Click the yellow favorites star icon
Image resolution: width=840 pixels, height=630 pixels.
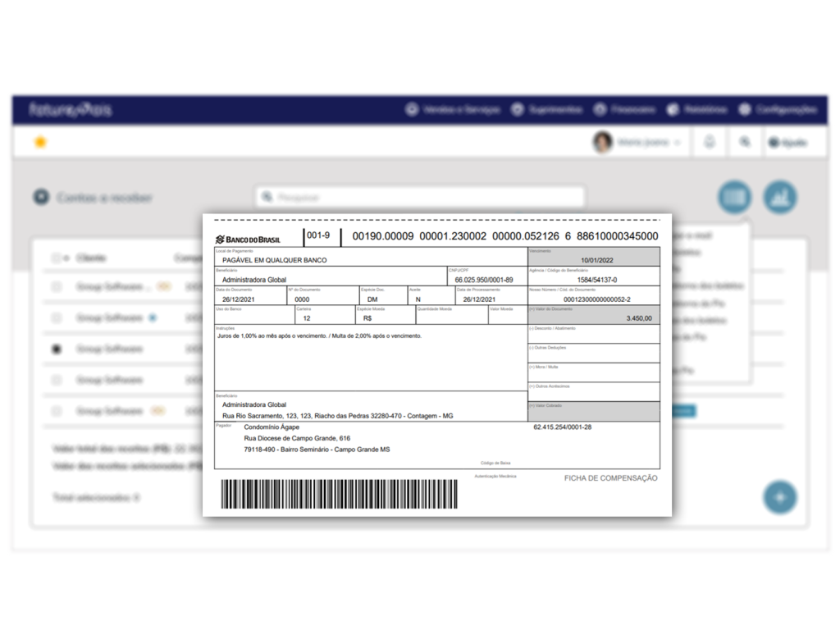tap(40, 142)
